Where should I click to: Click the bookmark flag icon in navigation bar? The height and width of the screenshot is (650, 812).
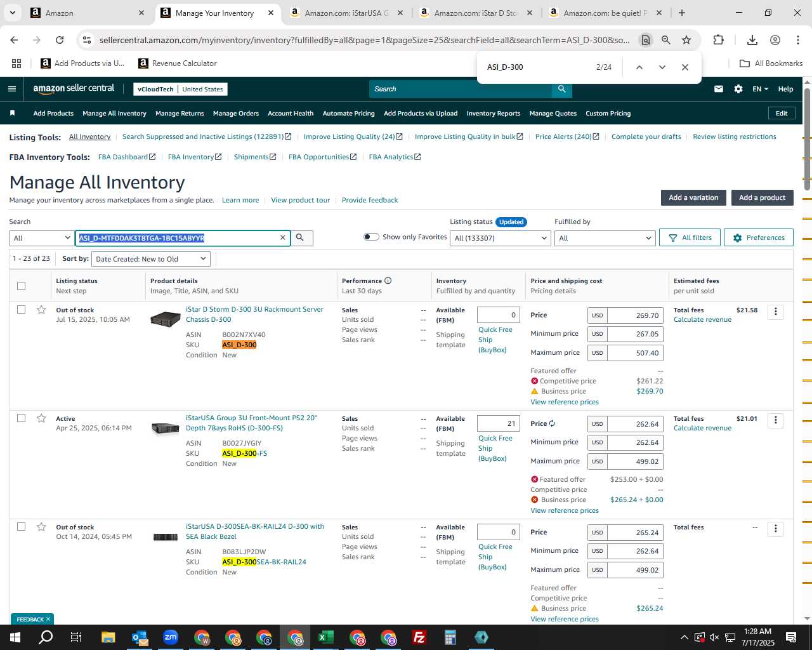[12, 113]
